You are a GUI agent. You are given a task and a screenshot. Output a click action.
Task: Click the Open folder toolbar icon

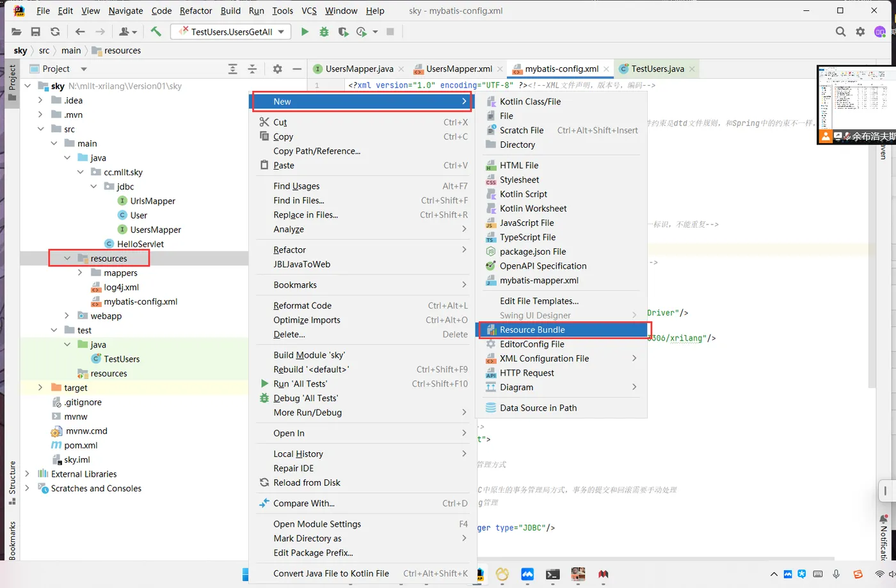[17, 31]
